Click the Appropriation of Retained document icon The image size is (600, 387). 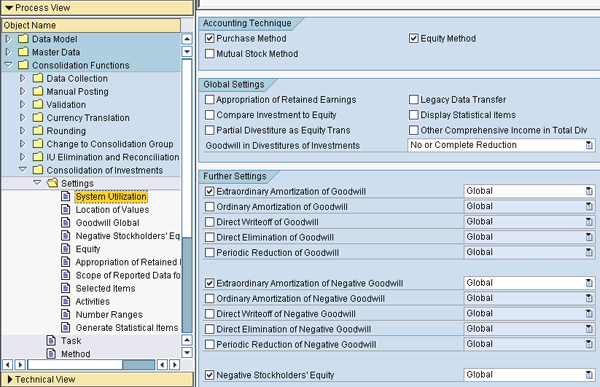tap(66, 262)
